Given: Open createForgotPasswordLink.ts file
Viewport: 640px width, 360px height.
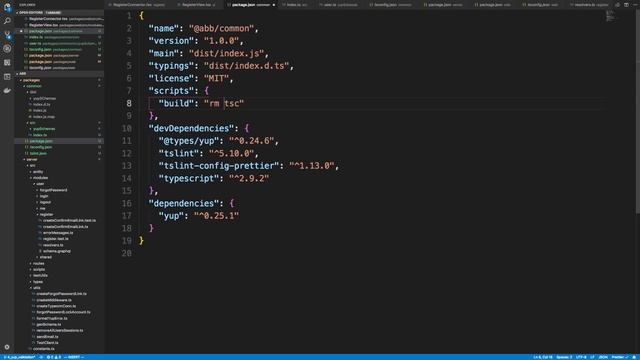Looking at the screenshot, I should (x=61, y=294).
